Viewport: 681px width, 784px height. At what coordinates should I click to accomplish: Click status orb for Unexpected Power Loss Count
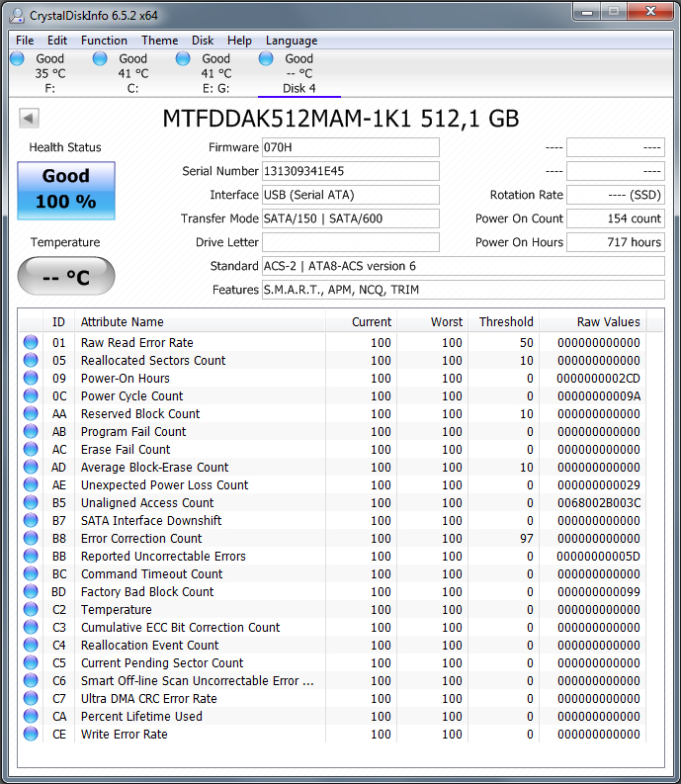(31, 484)
